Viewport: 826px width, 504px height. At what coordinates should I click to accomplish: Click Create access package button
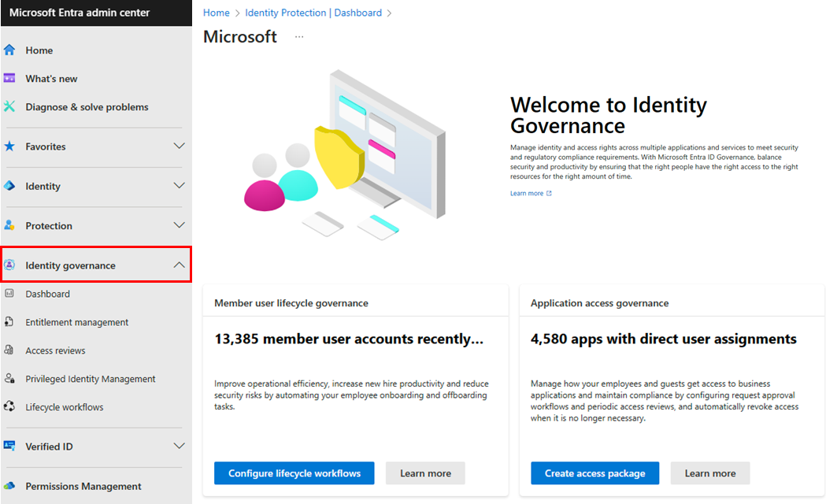click(594, 473)
